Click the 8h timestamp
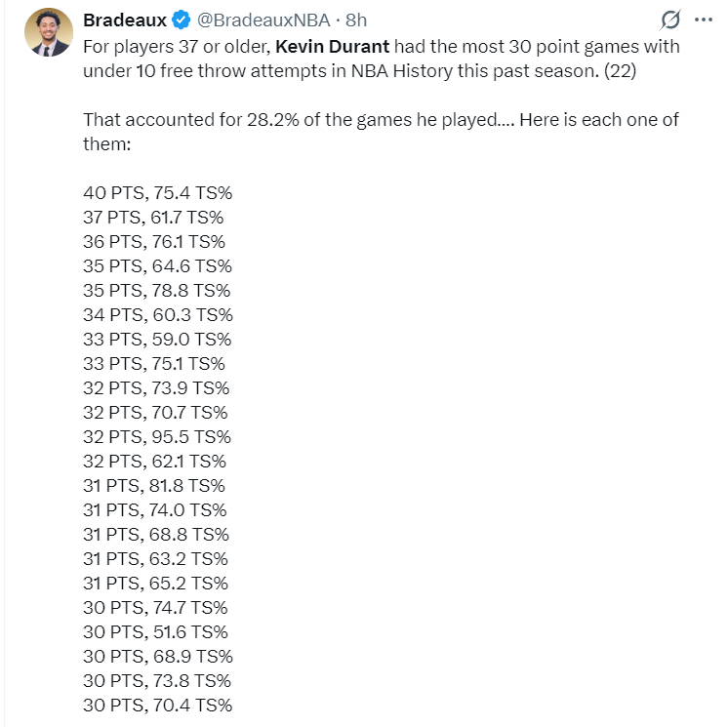The image size is (728, 727). click(356, 20)
